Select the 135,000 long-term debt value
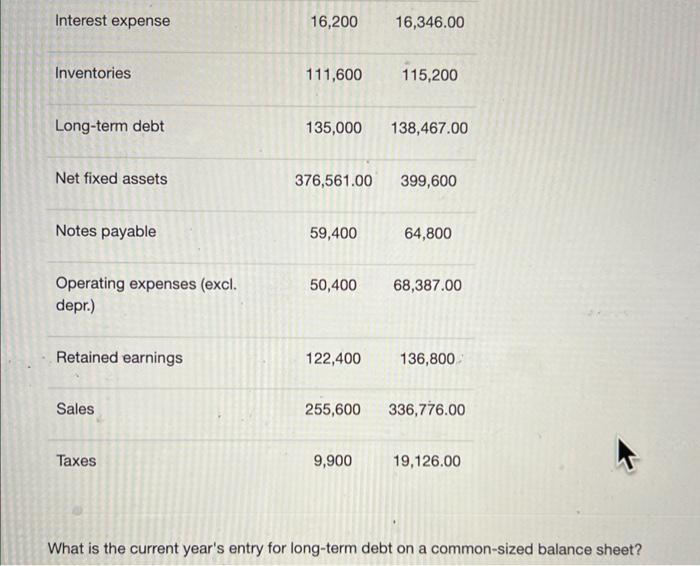700x566 pixels. coord(333,128)
